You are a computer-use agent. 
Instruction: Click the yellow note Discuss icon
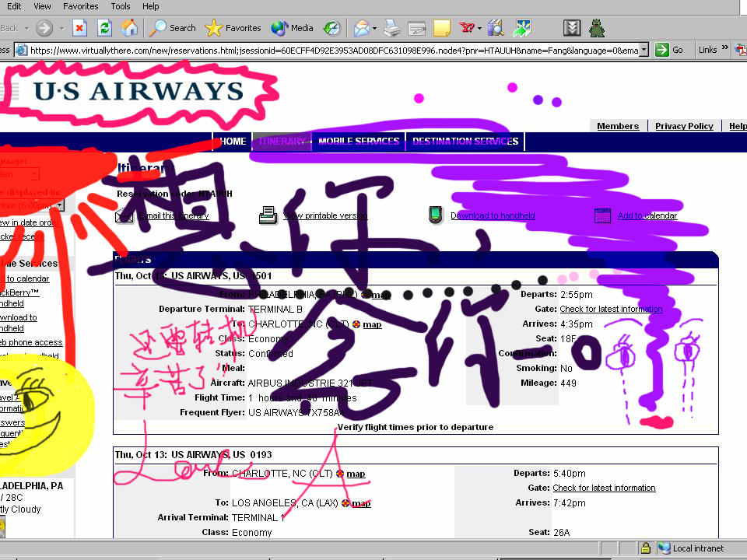click(442, 28)
